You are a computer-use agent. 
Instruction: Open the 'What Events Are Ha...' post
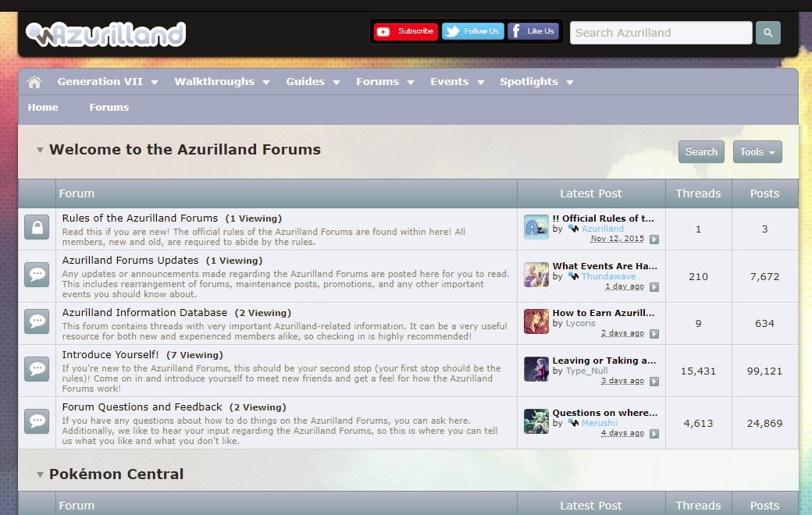pyautogui.click(x=604, y=265)
